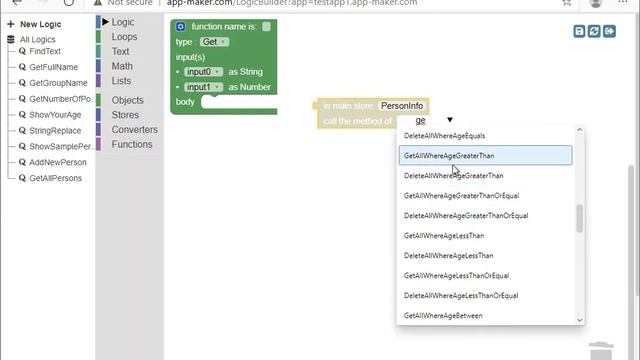This screenshot has width=640, height=360.
Task: Choose GetAllWhereAgeBetween option
Action: pos(485,316)
